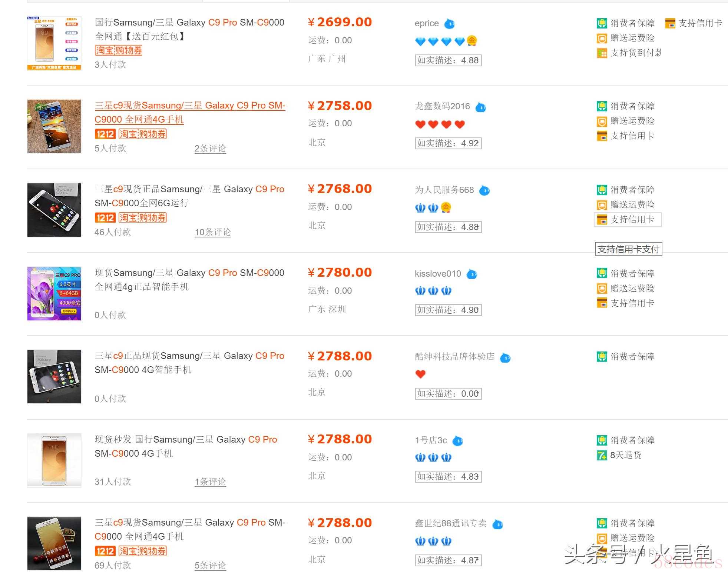Click the Wangwang chat icon next to eprice
The width and height of the screenshot is (728, 573).
[x=449, y=24]
